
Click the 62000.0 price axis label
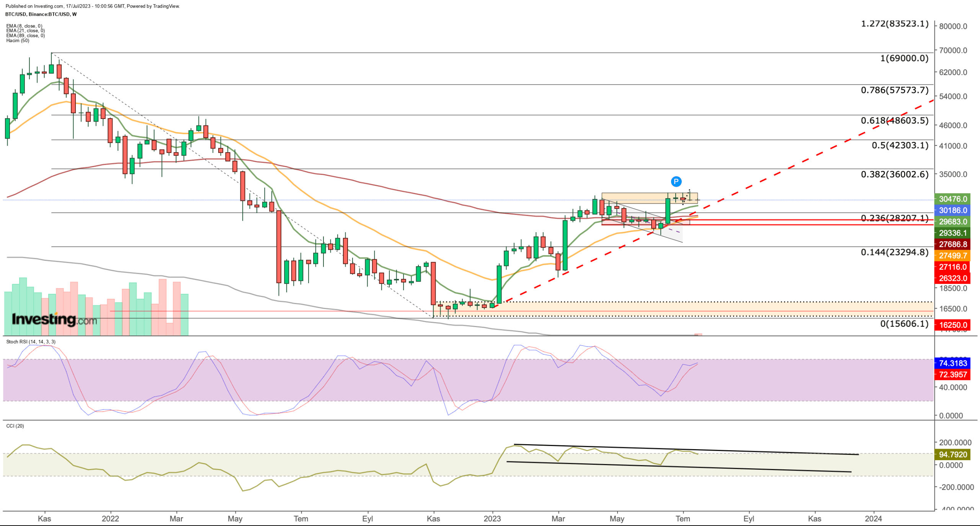[953, 72]
